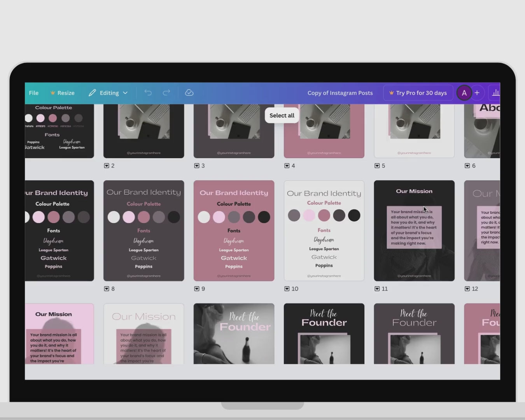This screenshot has width=525, height=420.
Task: Select the pink Our Mission thumbnail
Action: point(59,334)
